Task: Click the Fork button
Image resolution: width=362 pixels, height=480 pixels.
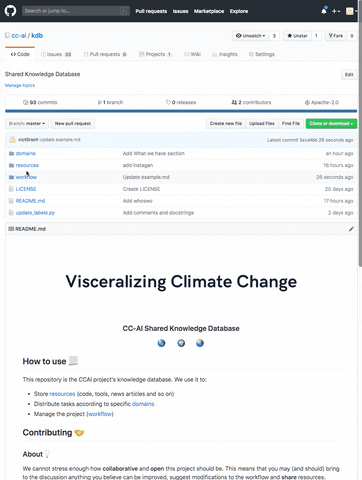Action: pyautogui.click(x=336, y=36)
